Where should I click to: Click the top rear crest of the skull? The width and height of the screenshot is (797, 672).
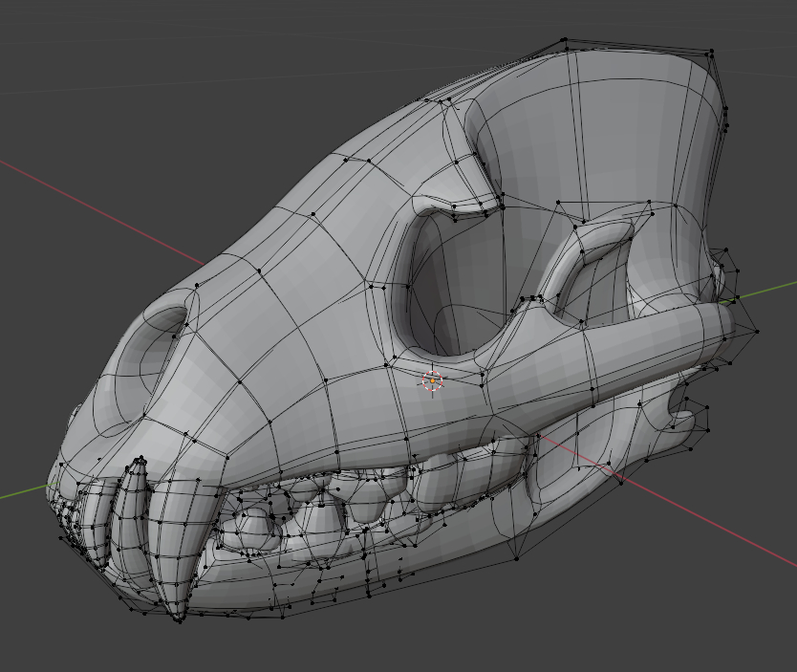point(631,53)
